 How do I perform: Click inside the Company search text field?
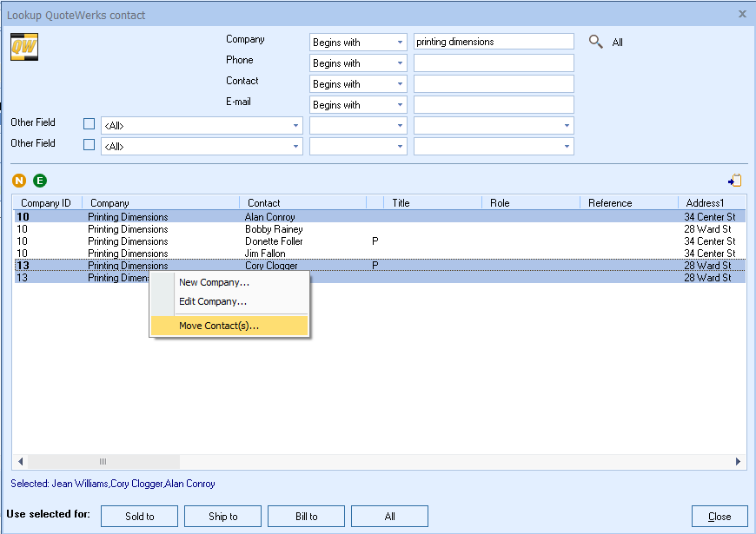[x=494, y=41]
